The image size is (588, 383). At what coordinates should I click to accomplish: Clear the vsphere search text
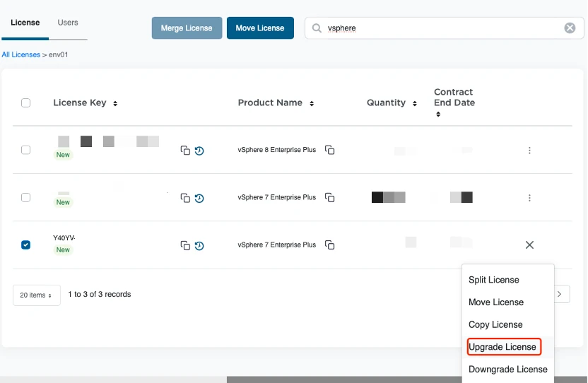pos(570,28)
